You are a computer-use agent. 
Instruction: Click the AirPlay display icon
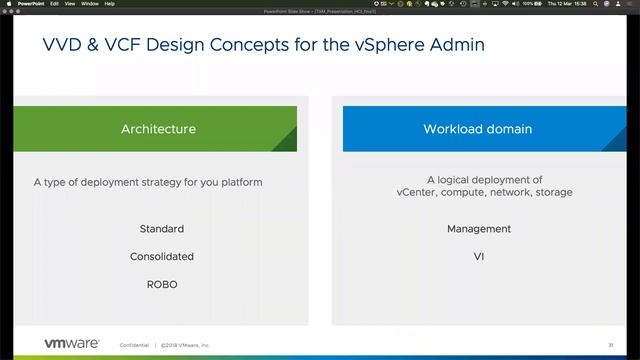point(495,4)
